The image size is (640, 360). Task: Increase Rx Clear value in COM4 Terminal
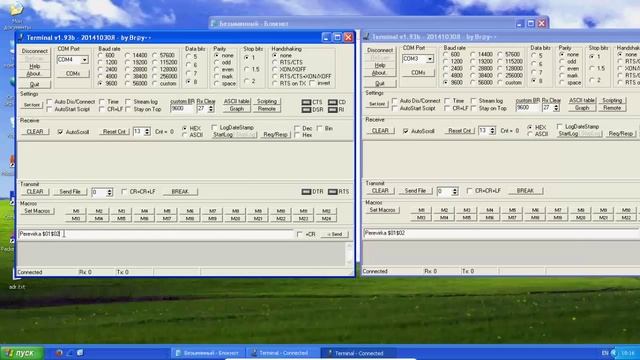pos(211,107)
